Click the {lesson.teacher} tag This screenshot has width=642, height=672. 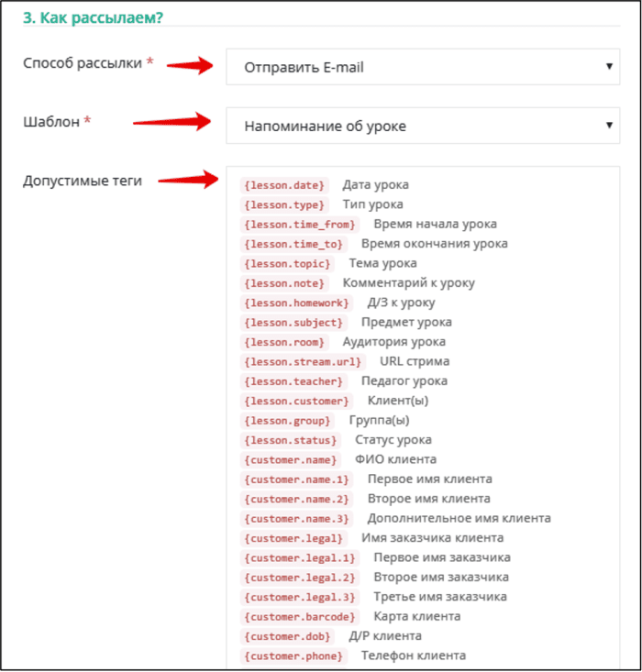(293, 381)
